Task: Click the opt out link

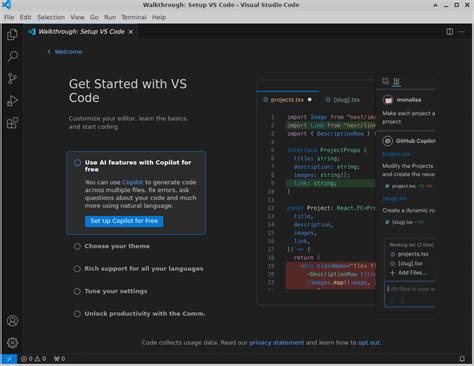Action: click(369, 342)
